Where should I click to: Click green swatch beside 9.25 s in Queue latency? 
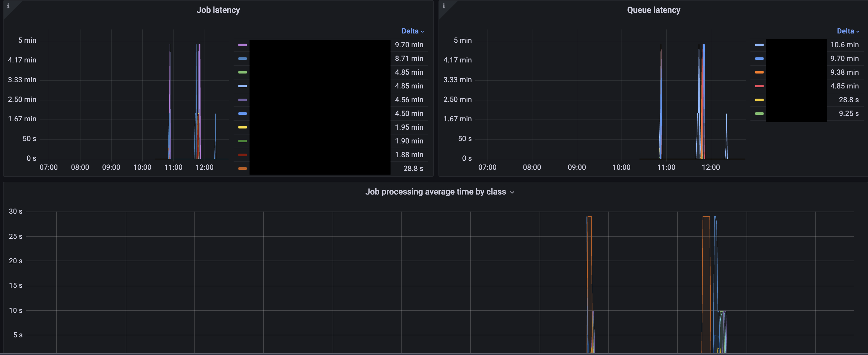(759, 114)
